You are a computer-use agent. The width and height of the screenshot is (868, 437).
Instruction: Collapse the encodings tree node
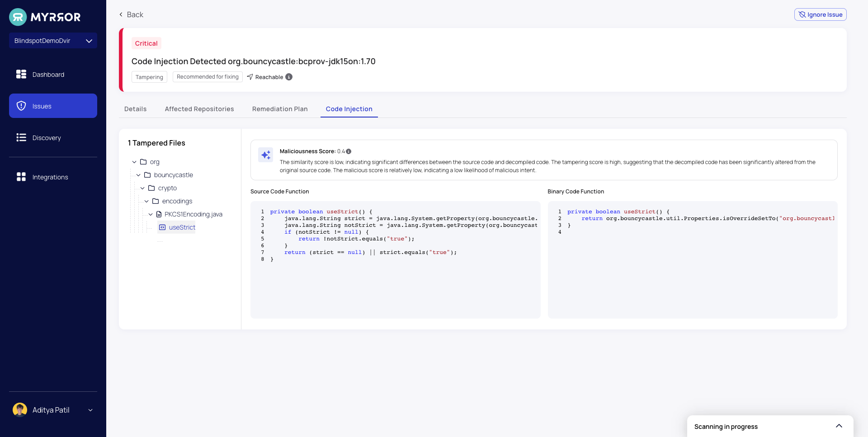146,201
